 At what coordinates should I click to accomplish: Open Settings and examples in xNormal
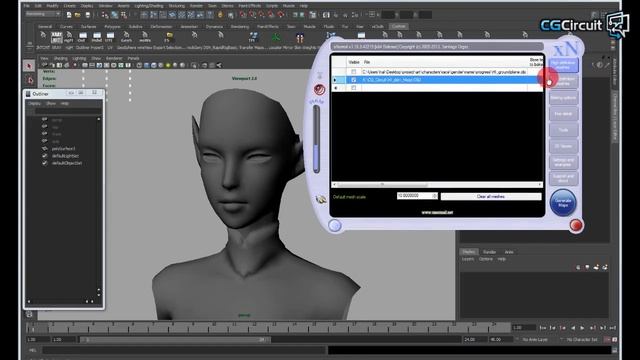coord(563,162)
